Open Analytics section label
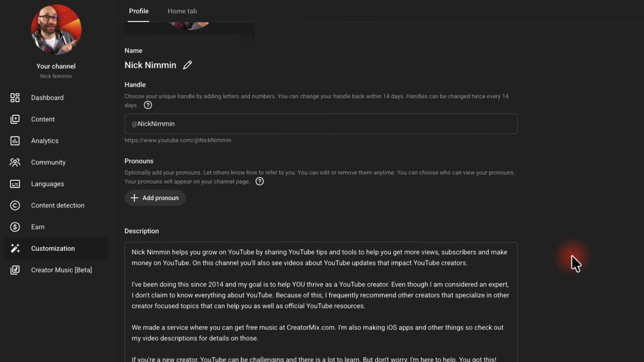644x362 pixels. [45, 141]
